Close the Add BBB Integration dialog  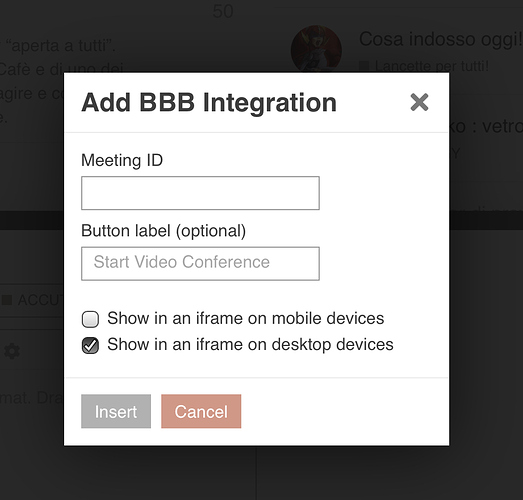click(419, 102)
